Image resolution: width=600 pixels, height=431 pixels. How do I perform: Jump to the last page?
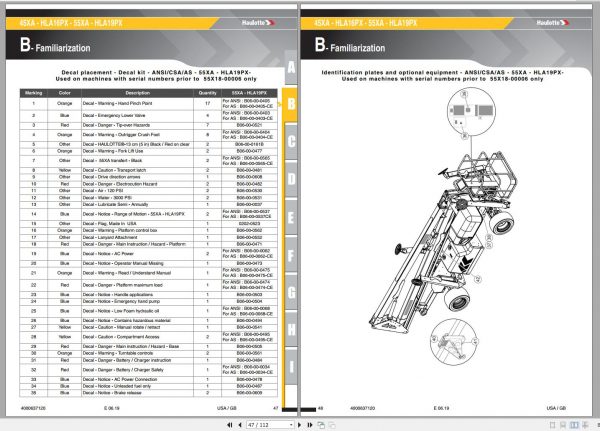(310, 425)
